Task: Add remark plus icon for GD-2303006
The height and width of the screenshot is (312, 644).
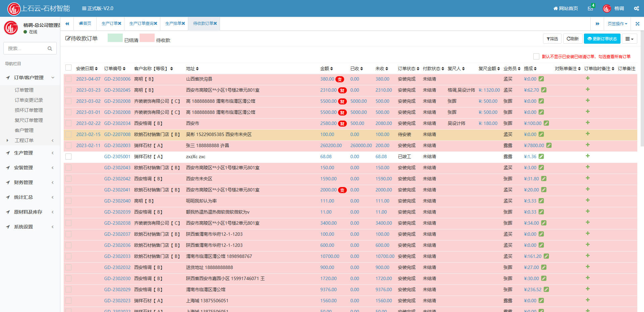Action: point(588,78)
